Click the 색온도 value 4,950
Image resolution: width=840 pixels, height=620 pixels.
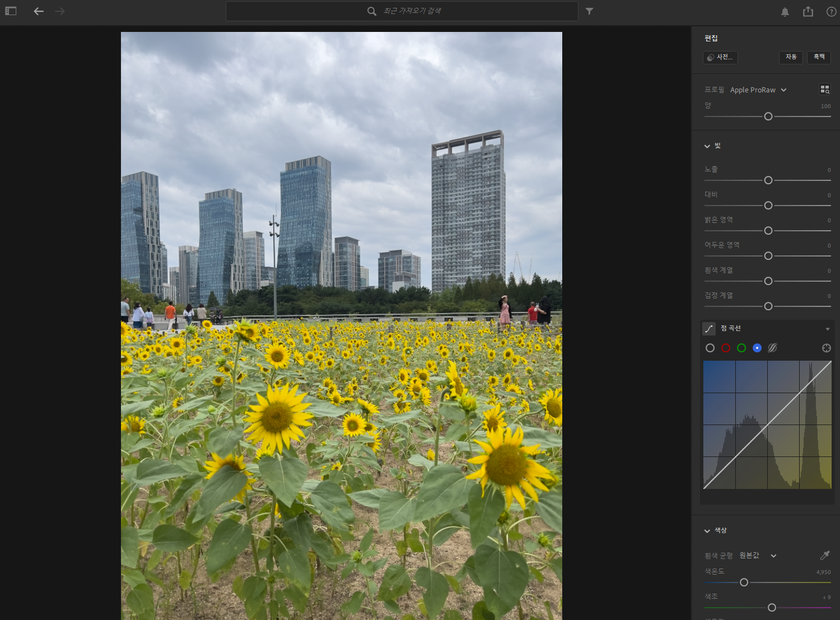click(x=824, y=572)
